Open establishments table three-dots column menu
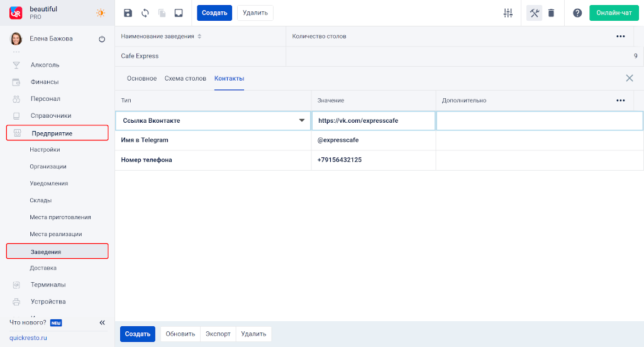This screenshot has height=347, width=644. (621, 36)
